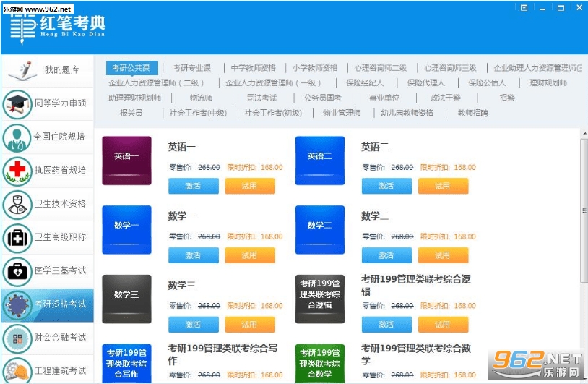Open the 全国住院规培 doctor icon
This screenshot has width=588, height=384.
click(x=17, y=137)
